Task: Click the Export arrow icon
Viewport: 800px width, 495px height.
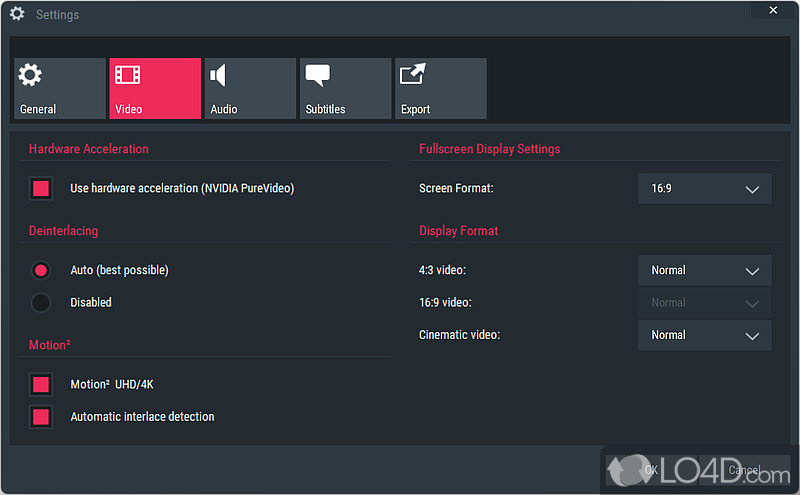Action: (413, 74)
